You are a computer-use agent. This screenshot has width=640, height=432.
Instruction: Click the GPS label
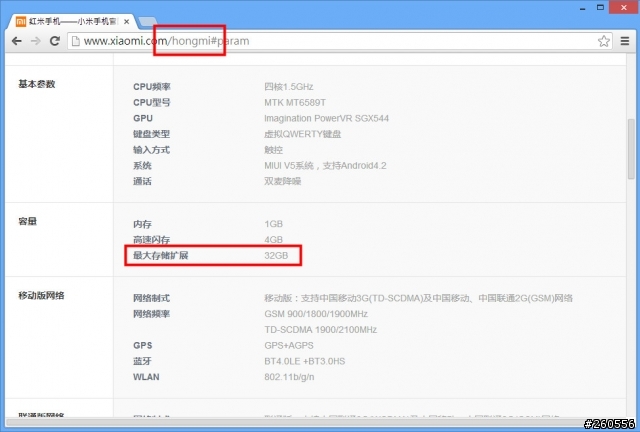click(142, 345)
